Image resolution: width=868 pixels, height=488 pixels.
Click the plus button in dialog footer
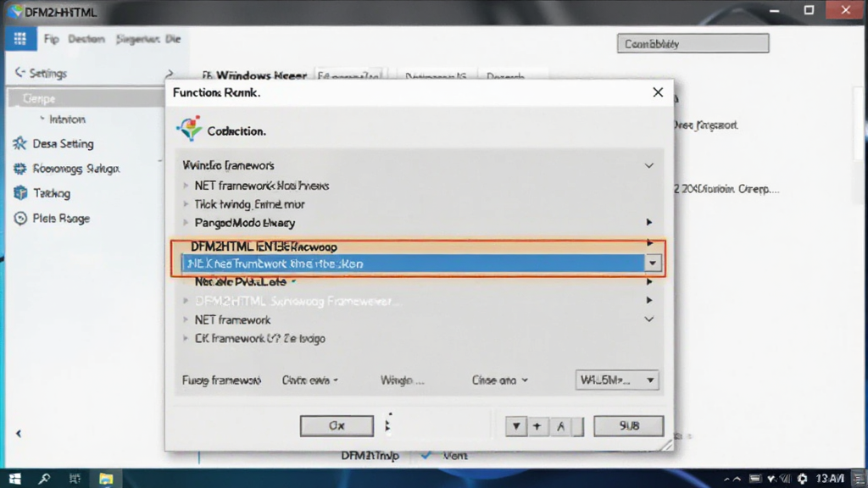click(x=537, y=427)
